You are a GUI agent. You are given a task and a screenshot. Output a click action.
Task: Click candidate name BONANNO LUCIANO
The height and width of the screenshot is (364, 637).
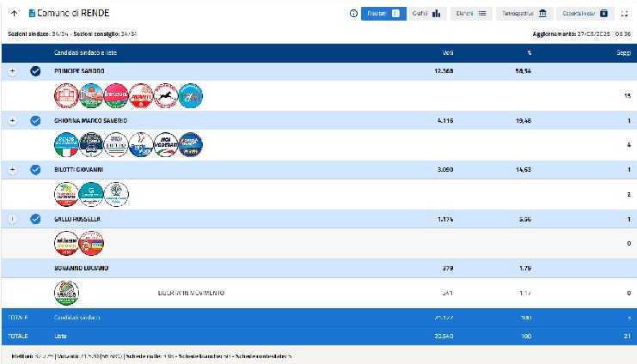82,268
